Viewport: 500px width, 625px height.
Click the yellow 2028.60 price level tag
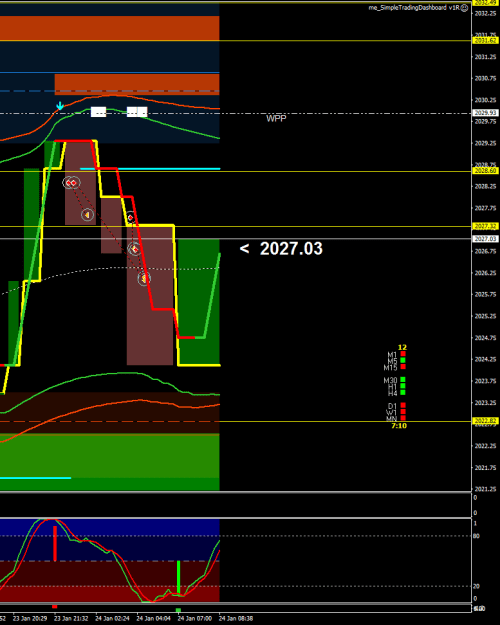(x=485, y=171)
